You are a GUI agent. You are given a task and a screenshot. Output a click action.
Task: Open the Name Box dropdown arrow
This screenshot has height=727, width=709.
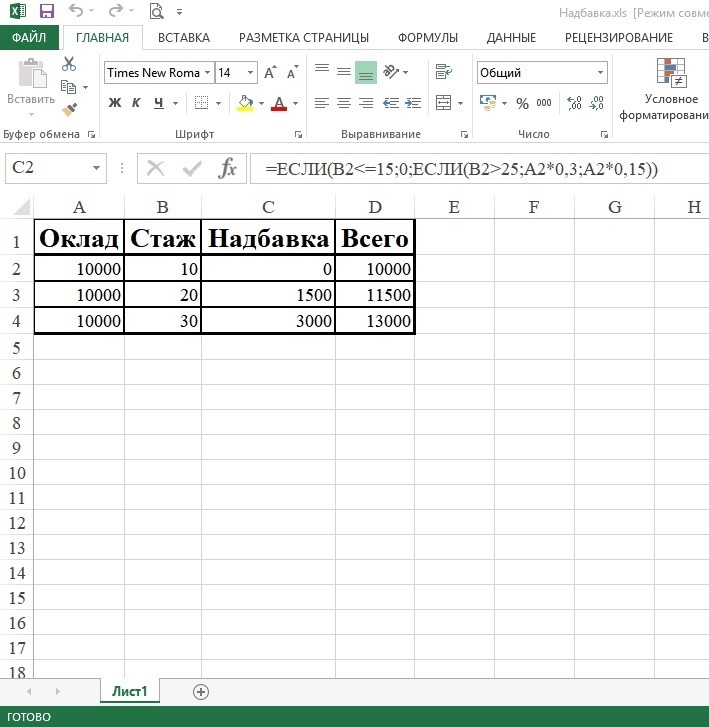pyautogui.click(x=96, y=169)
